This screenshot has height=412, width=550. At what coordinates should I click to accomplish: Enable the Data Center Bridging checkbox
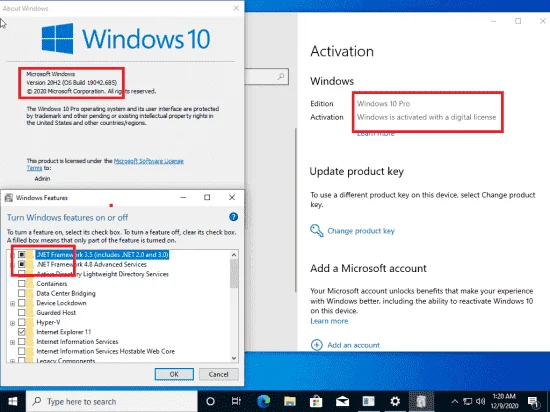[22, 293]
